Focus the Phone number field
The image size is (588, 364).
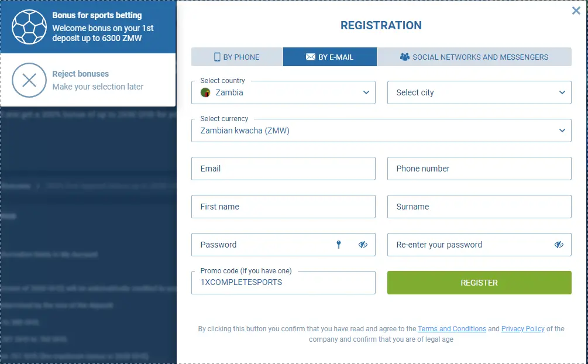tap(479, 169)
